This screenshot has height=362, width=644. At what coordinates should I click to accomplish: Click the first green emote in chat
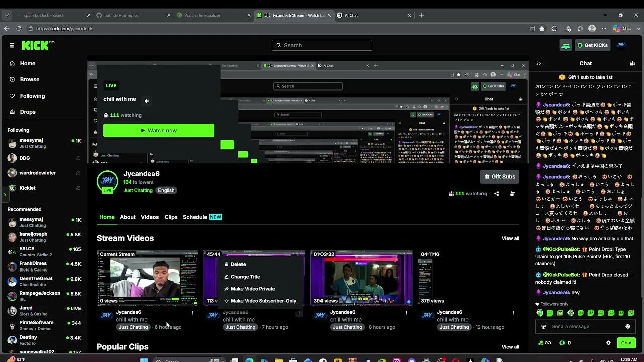540,313
